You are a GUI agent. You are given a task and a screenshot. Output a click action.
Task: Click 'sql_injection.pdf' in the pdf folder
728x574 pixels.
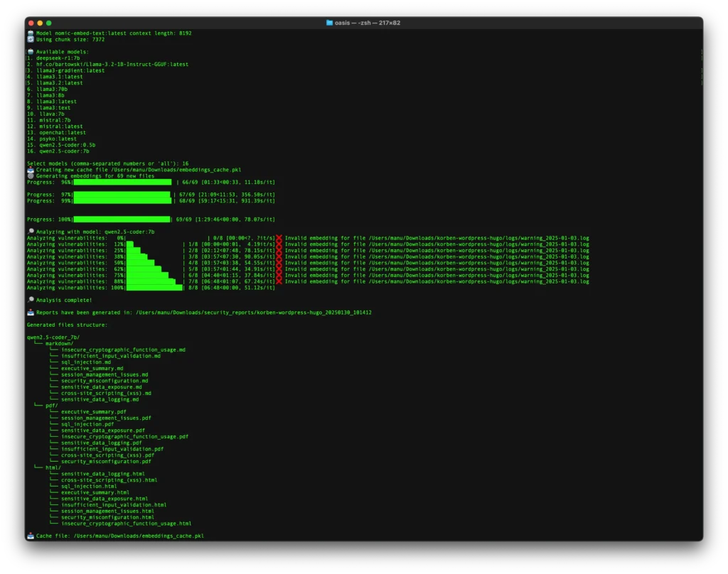coord(87,424)
